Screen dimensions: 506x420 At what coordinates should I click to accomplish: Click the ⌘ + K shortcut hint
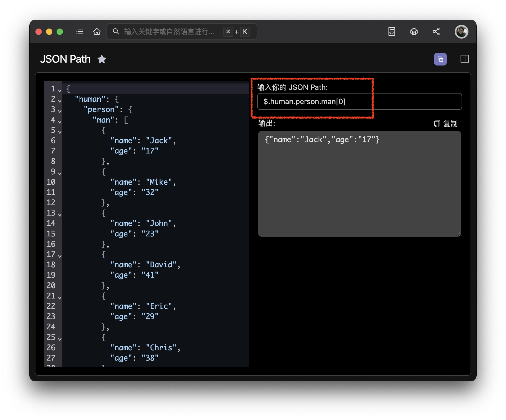(237, 32)
